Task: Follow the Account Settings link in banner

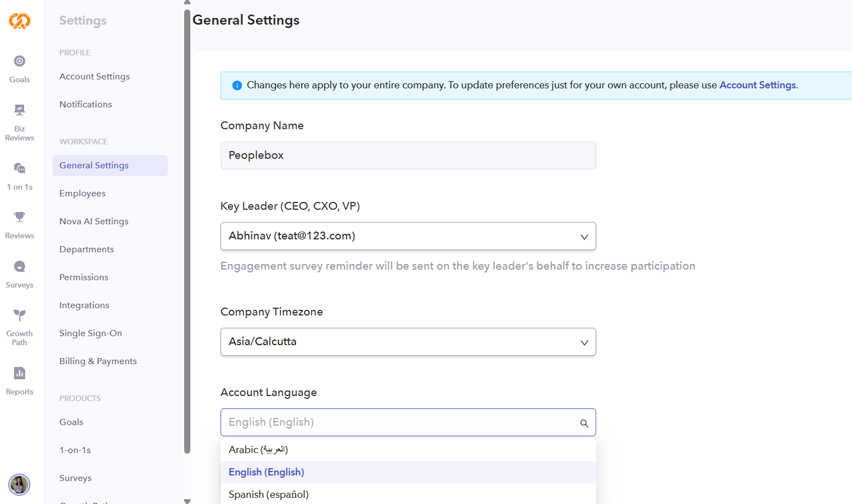Action: coord(757,85)
